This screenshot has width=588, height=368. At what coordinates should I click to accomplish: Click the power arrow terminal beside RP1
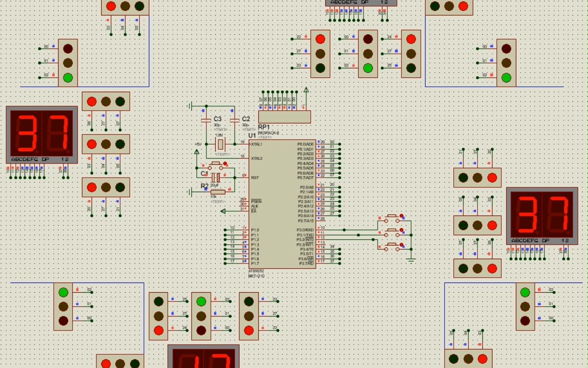(x=306, y=90)
